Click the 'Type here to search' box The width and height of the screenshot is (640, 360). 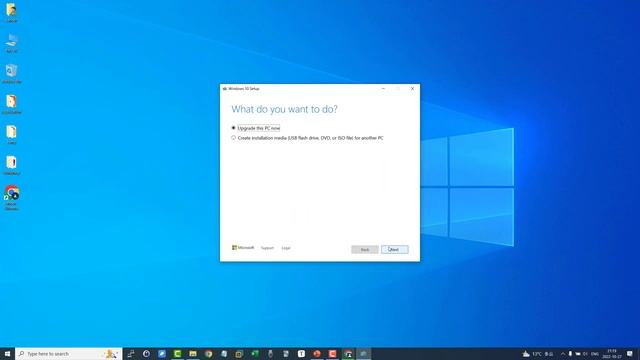click(69, 353)
